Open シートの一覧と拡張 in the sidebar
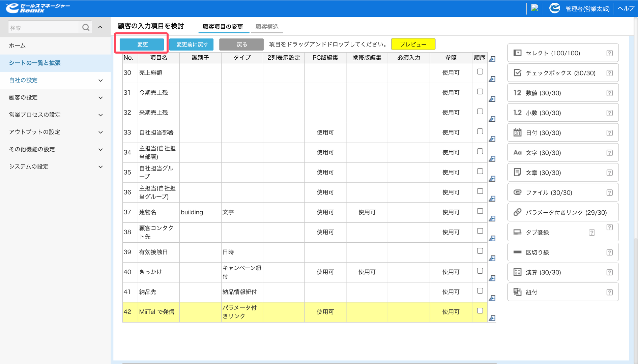 coord(55,63)
